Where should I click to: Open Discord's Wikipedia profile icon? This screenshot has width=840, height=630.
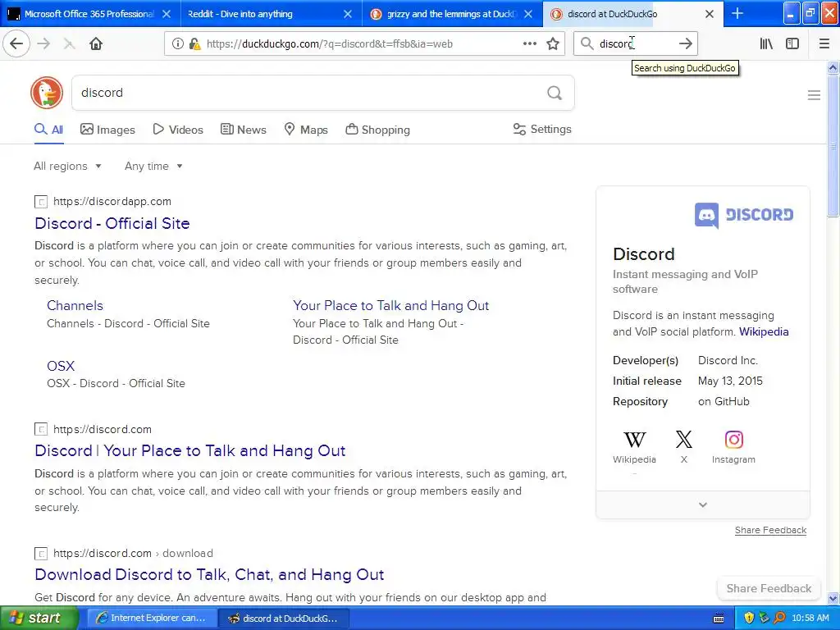634,440
